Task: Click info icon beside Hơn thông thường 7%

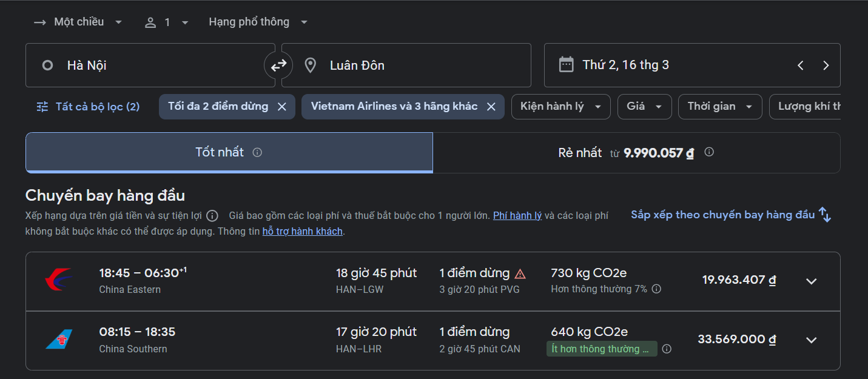Action: [x=656, y=289]
